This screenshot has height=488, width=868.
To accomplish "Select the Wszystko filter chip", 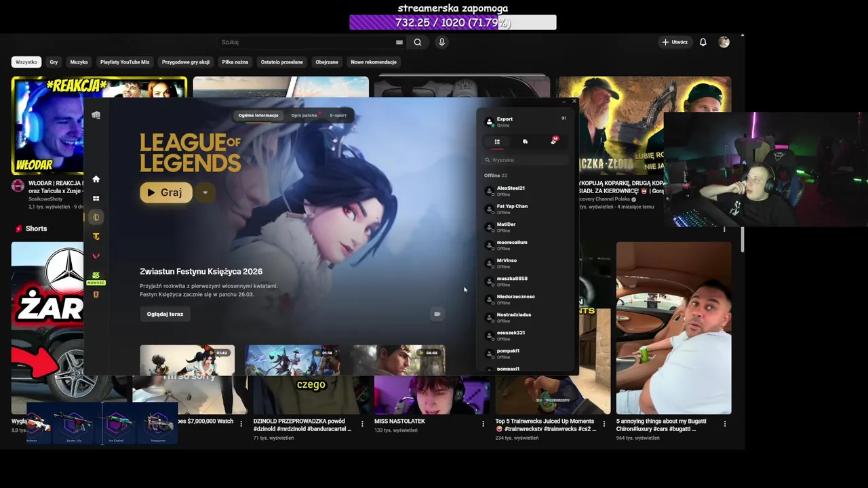I will (x=26, y=62).
